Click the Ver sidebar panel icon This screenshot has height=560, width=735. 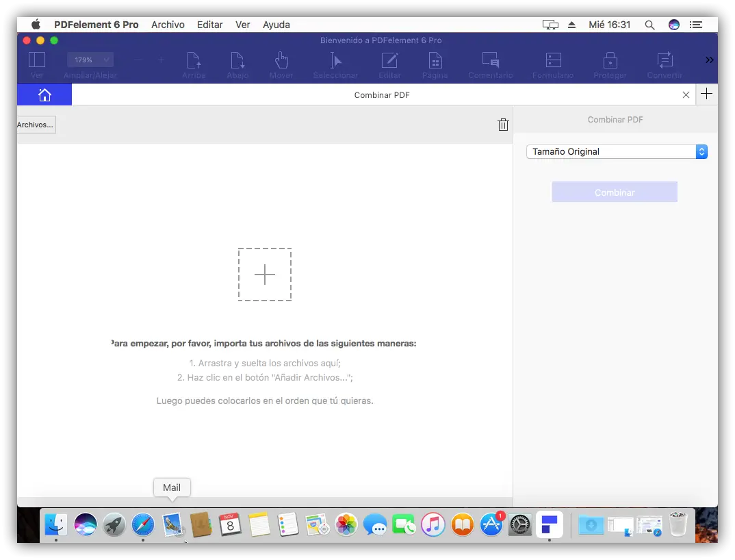pos(36,60)
